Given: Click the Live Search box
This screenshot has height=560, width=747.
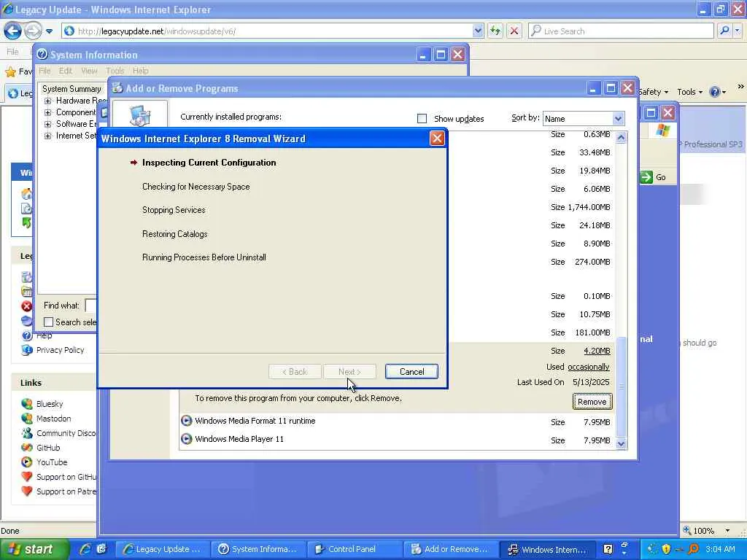Looking at the screenshot, I should pos(621,31).
